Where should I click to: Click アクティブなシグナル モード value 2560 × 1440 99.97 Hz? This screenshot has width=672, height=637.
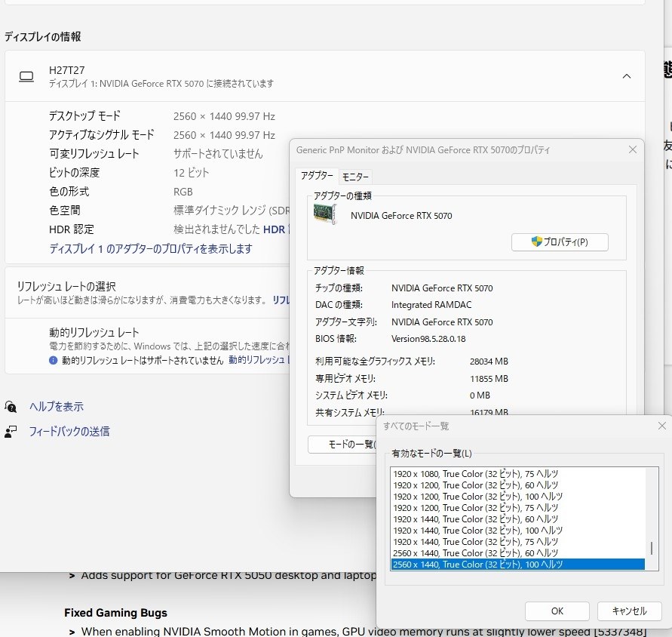[224, 135]
